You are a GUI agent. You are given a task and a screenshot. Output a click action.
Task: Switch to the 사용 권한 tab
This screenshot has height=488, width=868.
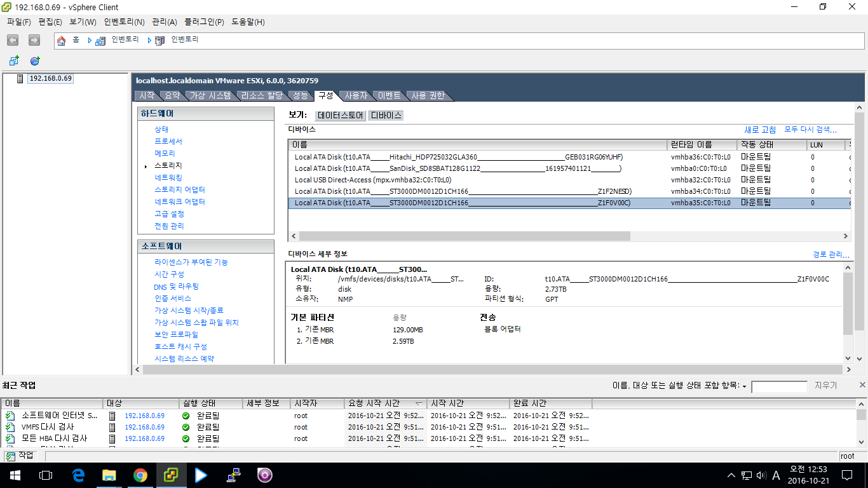(x=428, y=95)
